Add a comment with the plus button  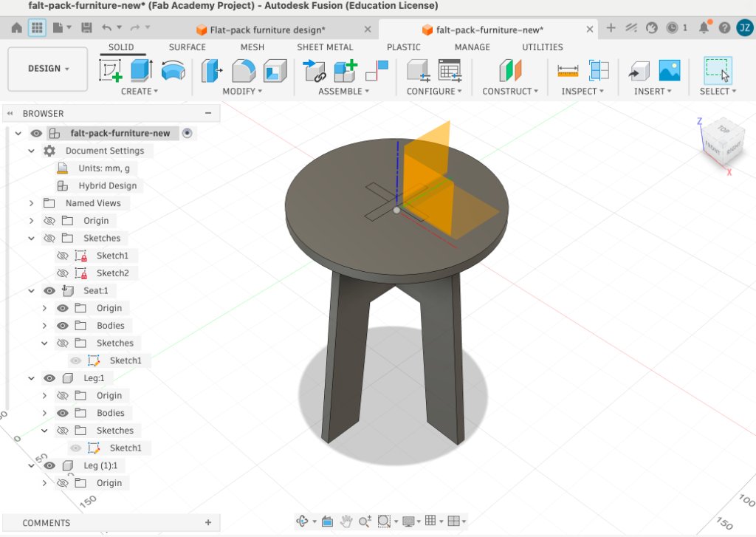point(208,522)
